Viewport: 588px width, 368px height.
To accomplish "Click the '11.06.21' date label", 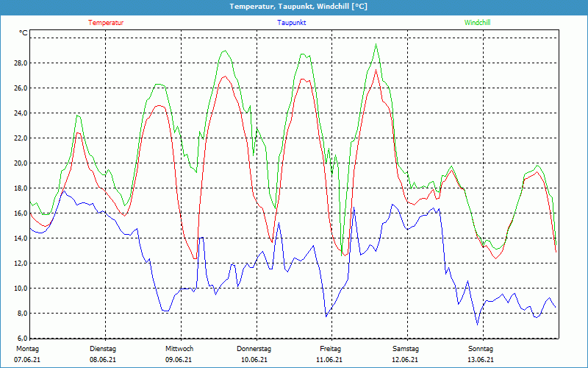I will (x=329, y=360).
